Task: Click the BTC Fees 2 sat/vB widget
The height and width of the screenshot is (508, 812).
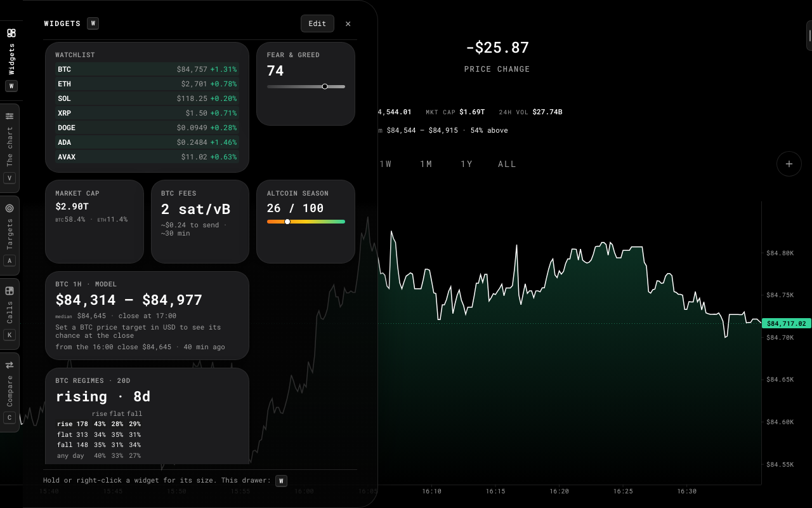Action: coord(200,222)
